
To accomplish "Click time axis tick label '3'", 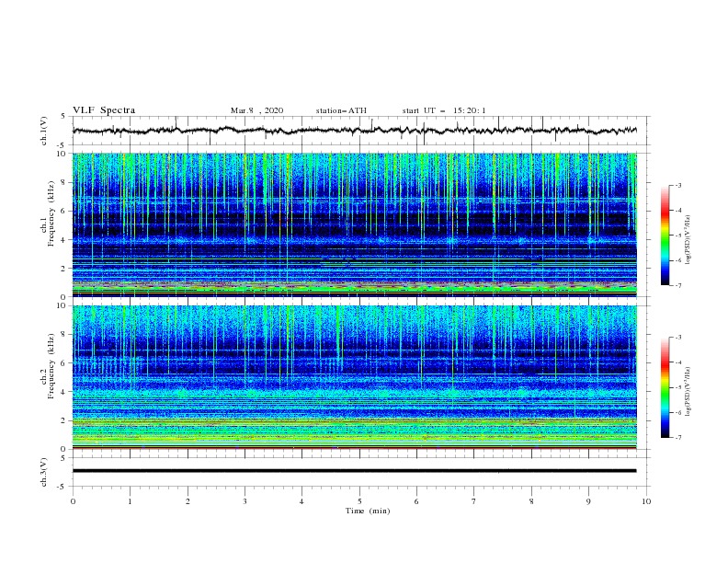I will (245, 501).
